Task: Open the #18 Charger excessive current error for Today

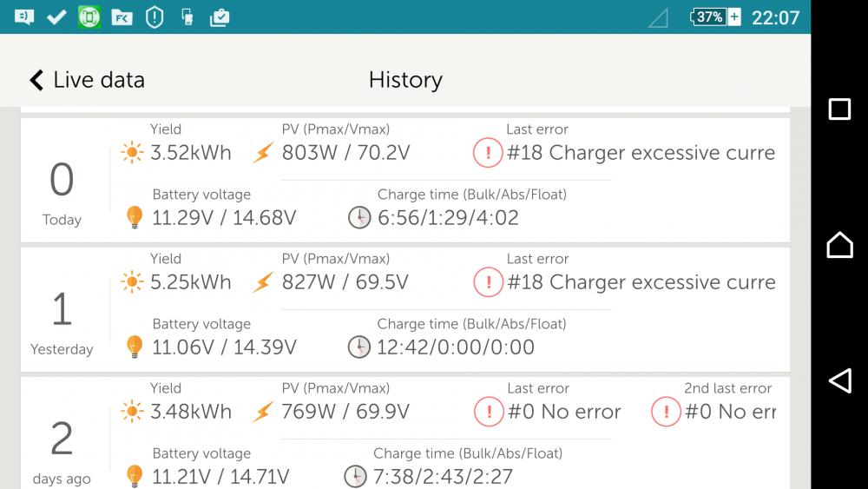Action: coord(641,153)
